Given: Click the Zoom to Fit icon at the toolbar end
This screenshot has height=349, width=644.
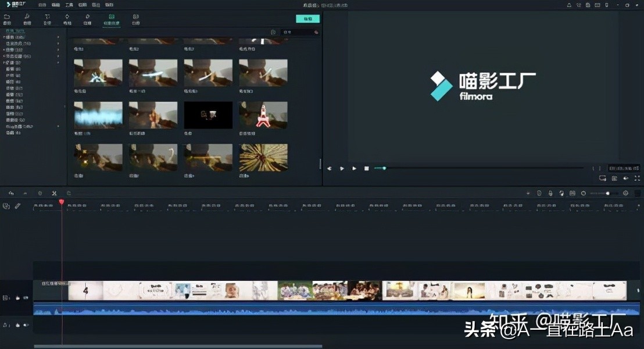Looking at the screenshot, I should coord(638,193).
